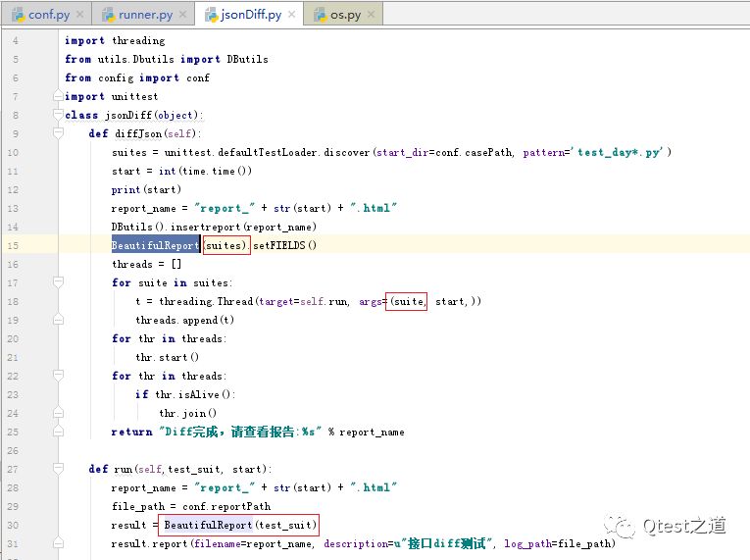Screen dimensions: 750x560
Task: Click method name 'diffJson' on line 9
Action: [138, 134]
